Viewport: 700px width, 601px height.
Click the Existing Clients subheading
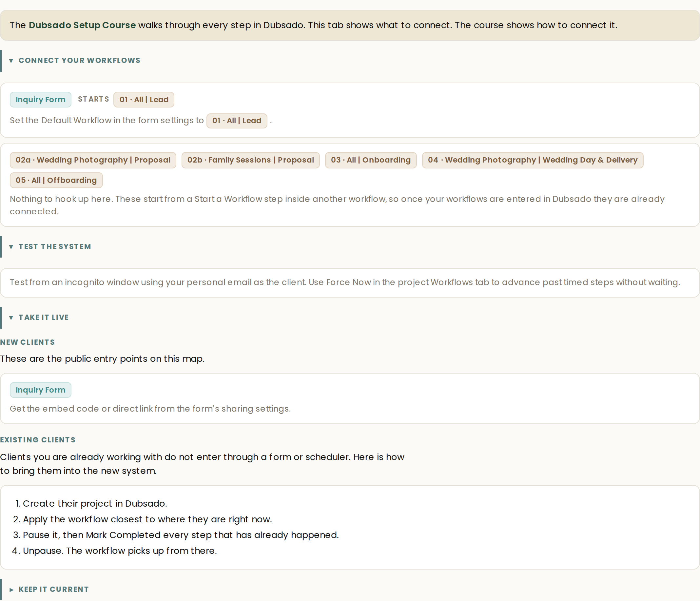point(38,440)
